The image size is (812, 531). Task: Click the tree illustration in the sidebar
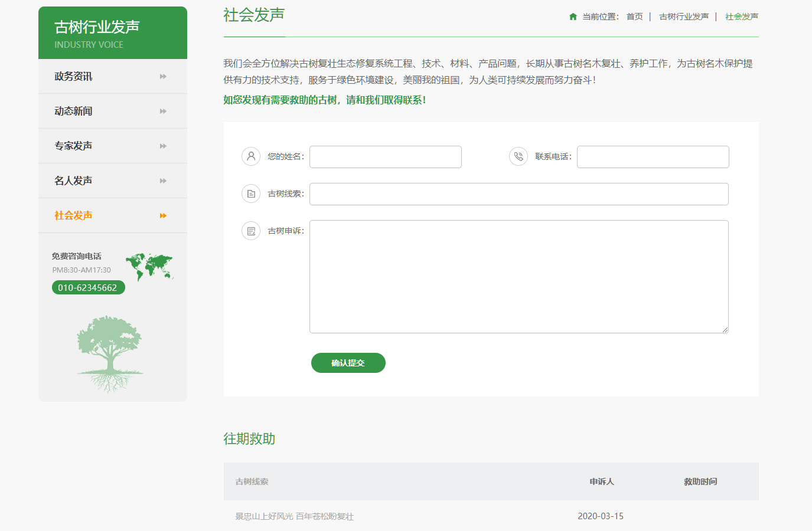point(110,354)
